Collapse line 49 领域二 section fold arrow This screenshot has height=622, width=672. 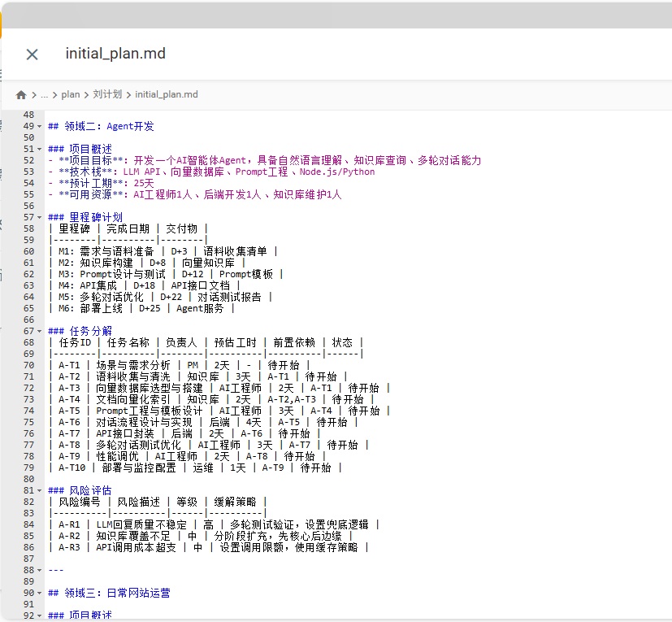[40, 127]
